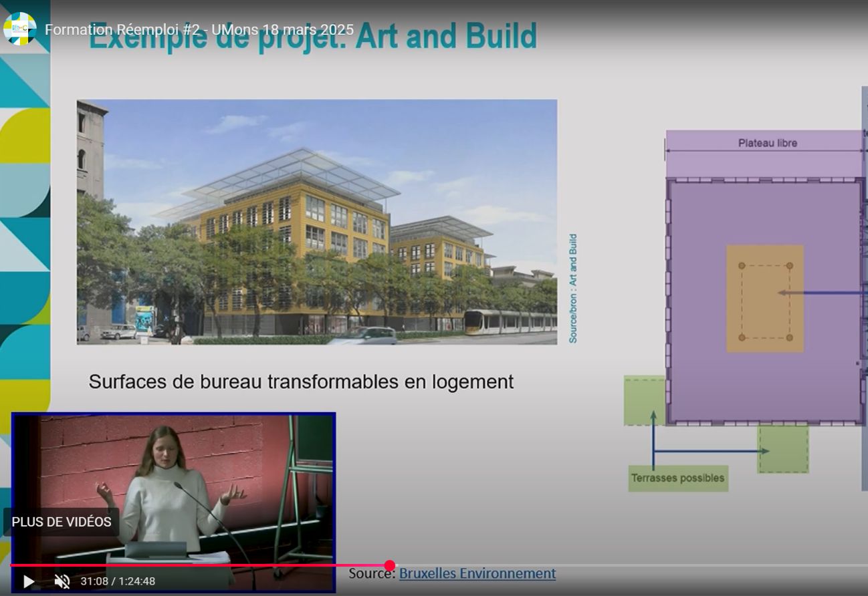Click the slide heading Art and Build
The width and height of the screenshot is (868, 596).
click(x=446, y=37)
